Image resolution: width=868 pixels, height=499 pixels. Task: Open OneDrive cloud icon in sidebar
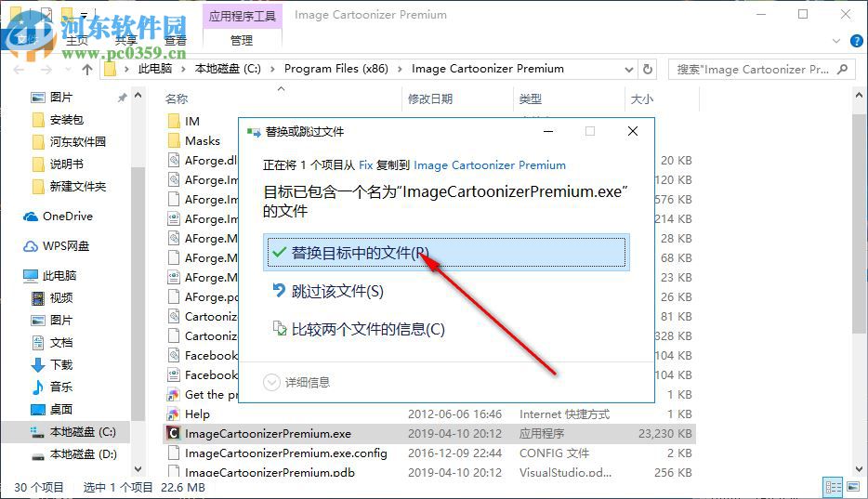[31, 217]
